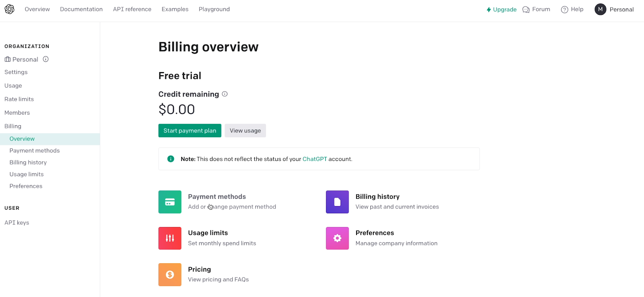
Task: Click the Free trial heading
Action: (180, 76)
